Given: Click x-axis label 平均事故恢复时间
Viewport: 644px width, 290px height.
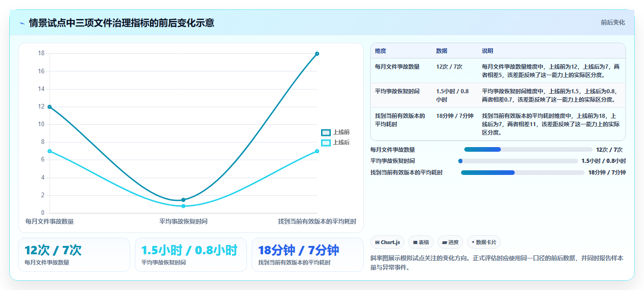Looking at the screenshot, I should point(183,221).
